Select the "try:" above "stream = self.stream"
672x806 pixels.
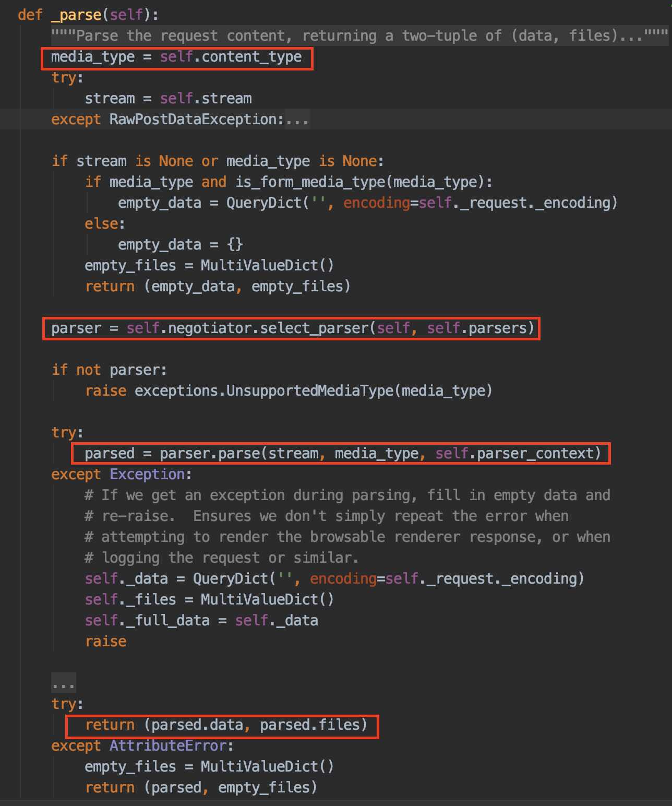[x=67, y=78]
